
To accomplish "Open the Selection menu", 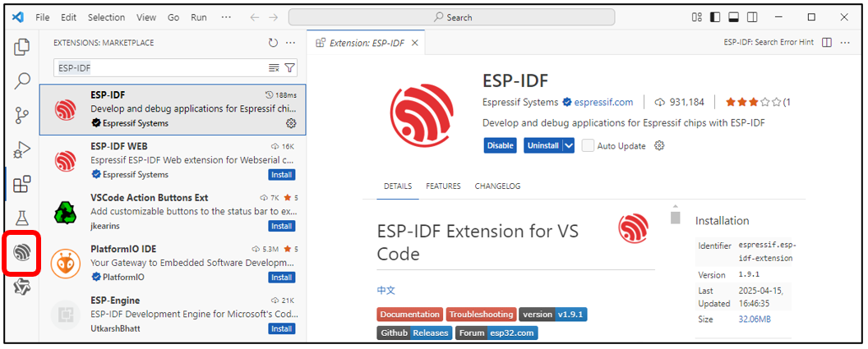I will click(x=108, y=17).
